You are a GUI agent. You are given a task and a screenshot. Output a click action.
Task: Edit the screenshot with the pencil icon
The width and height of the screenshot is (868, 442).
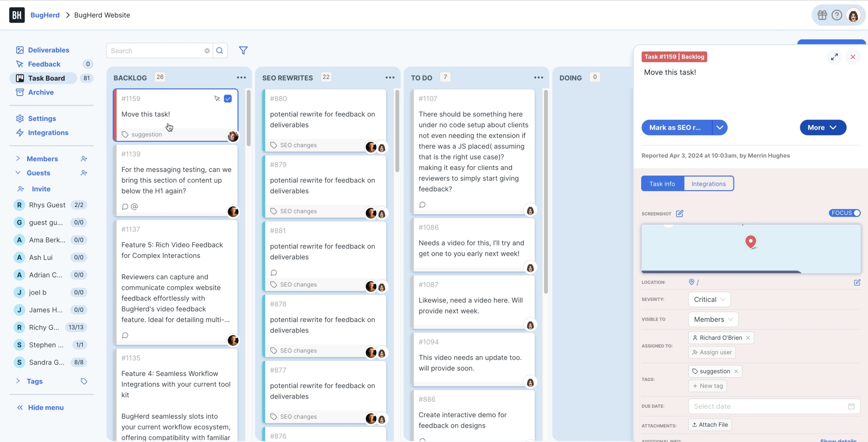point(679,214)
